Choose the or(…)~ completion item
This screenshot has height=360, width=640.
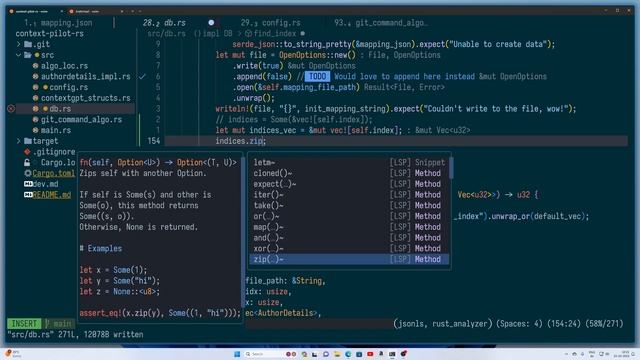(349, 216)
